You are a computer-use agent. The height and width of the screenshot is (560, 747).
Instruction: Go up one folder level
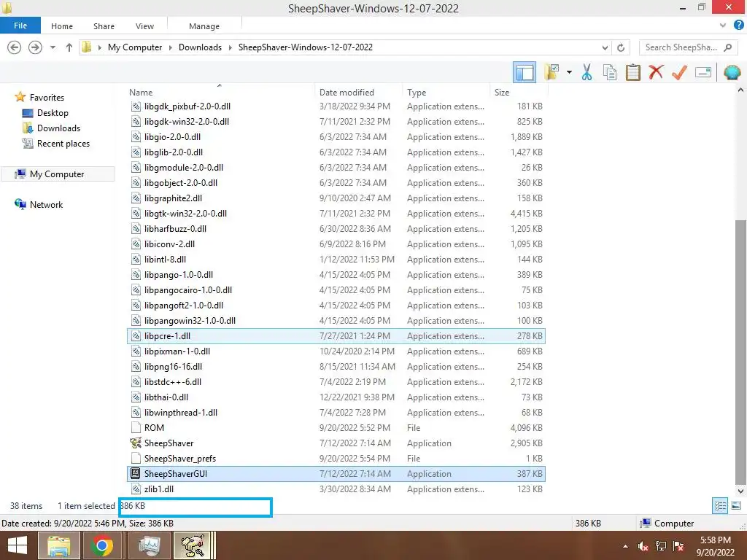pyautogui.click(x=69, y=47)
